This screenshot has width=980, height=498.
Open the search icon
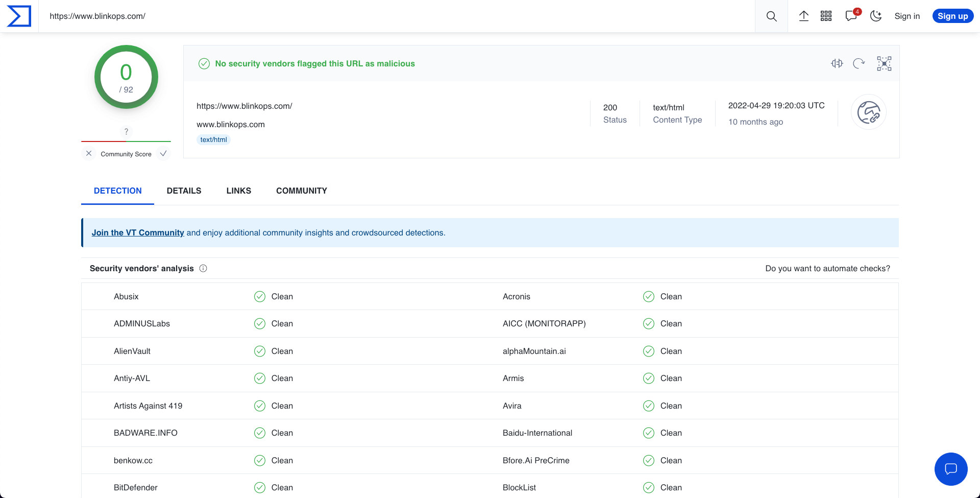point(771,16)
